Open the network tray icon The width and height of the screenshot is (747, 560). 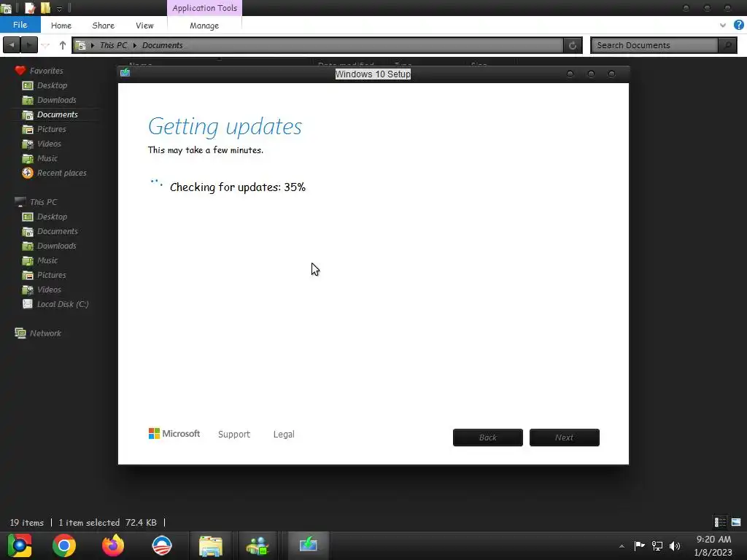(657, 545)
